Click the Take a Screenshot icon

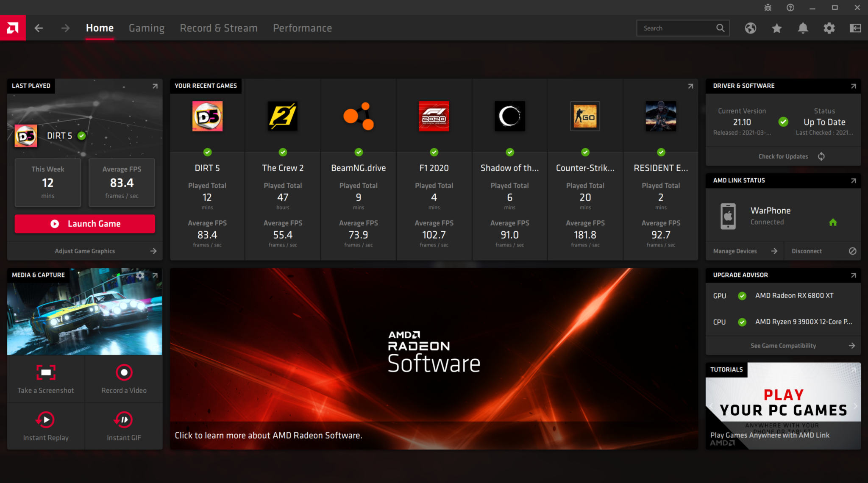[x=46, y=372]
